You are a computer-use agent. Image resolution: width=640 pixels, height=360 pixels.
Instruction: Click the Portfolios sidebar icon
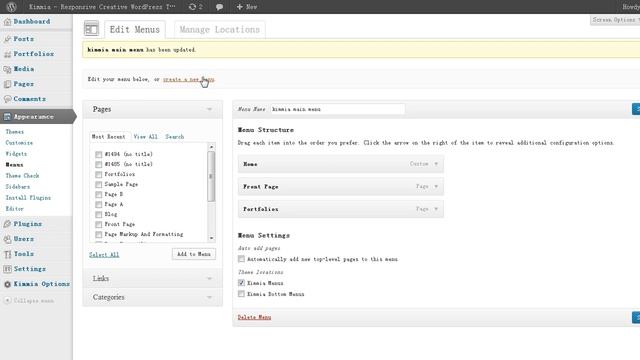click(7, 54)
